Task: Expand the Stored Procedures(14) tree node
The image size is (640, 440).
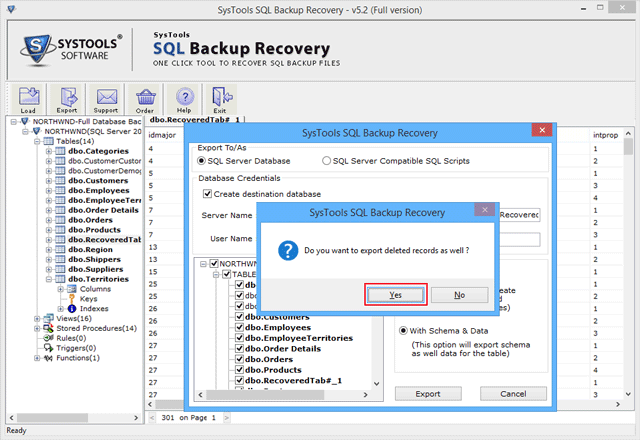Action: point(37,328)
